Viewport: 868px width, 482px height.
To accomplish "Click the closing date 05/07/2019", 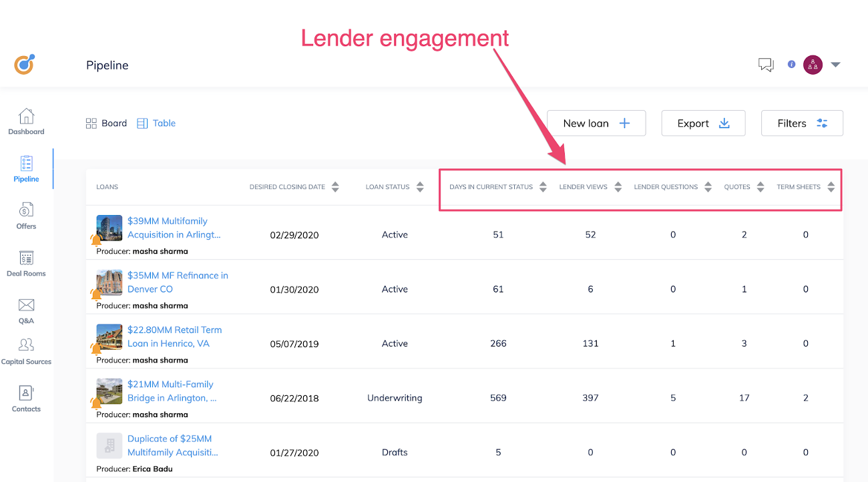I will (x=294, y=344).
